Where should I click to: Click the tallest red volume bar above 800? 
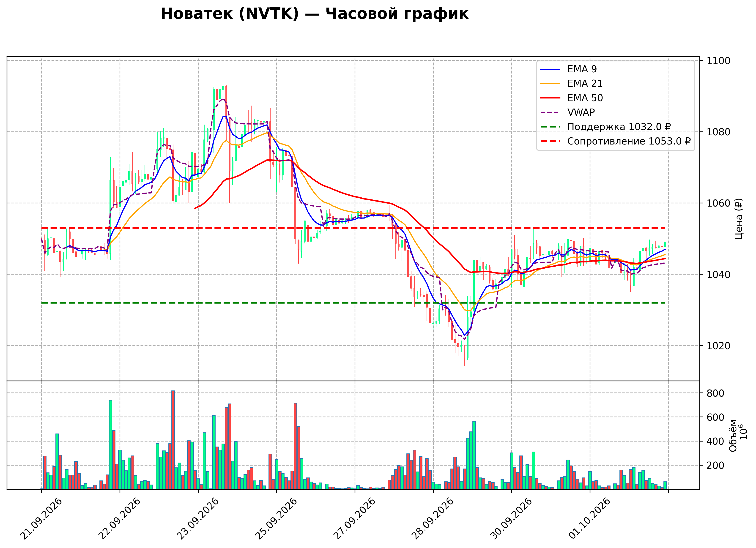pos(173,440)
